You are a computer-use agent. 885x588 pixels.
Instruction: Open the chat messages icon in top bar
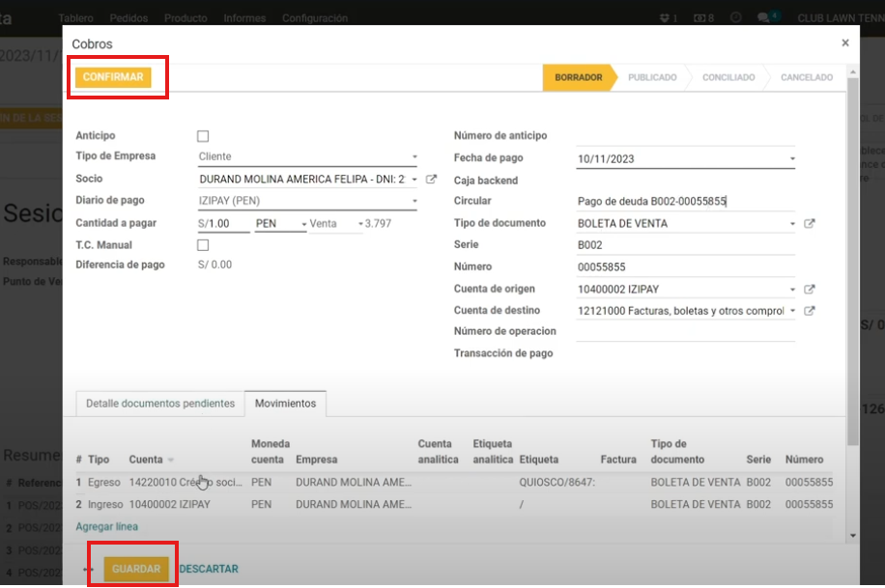[764, 18]
